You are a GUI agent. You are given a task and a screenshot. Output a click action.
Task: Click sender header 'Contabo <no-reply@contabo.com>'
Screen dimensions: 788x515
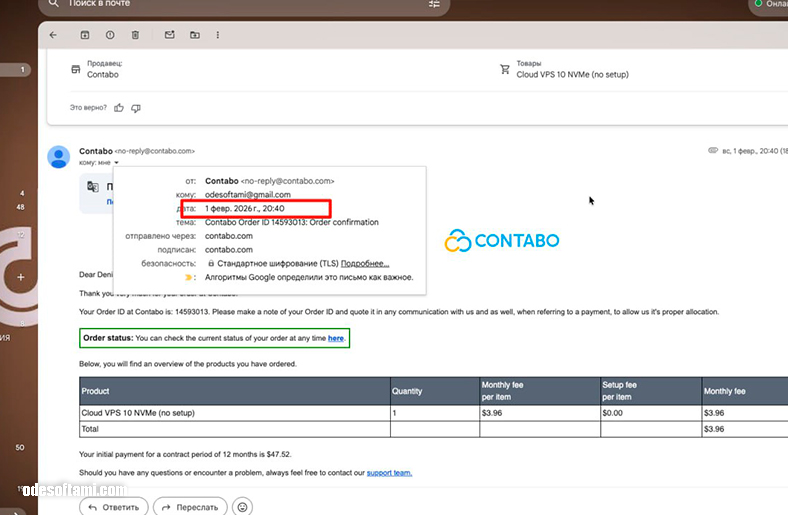point(137,151)
